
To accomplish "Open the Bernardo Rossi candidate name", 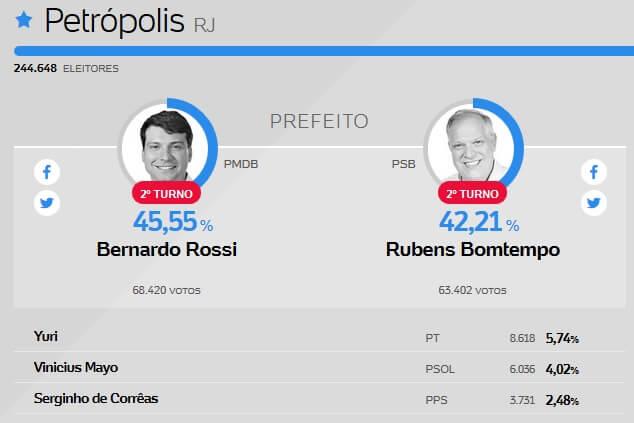I will (167, 250).
